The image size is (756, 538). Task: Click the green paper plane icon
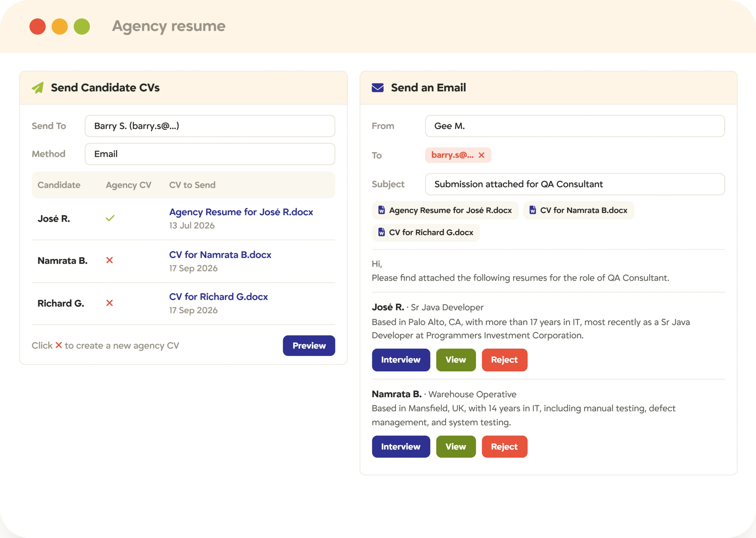[38, 88]
